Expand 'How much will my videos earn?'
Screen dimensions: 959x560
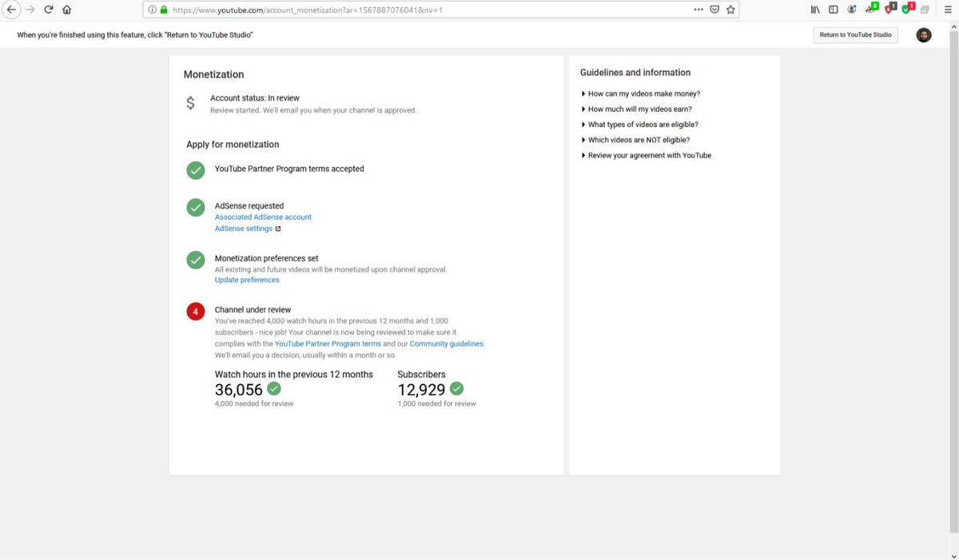point(636,109)
